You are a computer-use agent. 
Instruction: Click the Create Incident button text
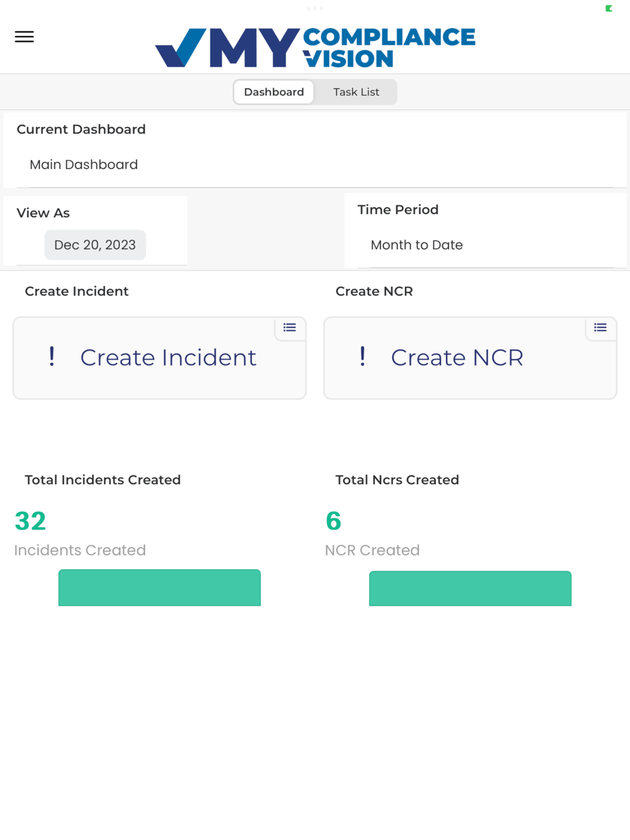(x=168, y=358)
